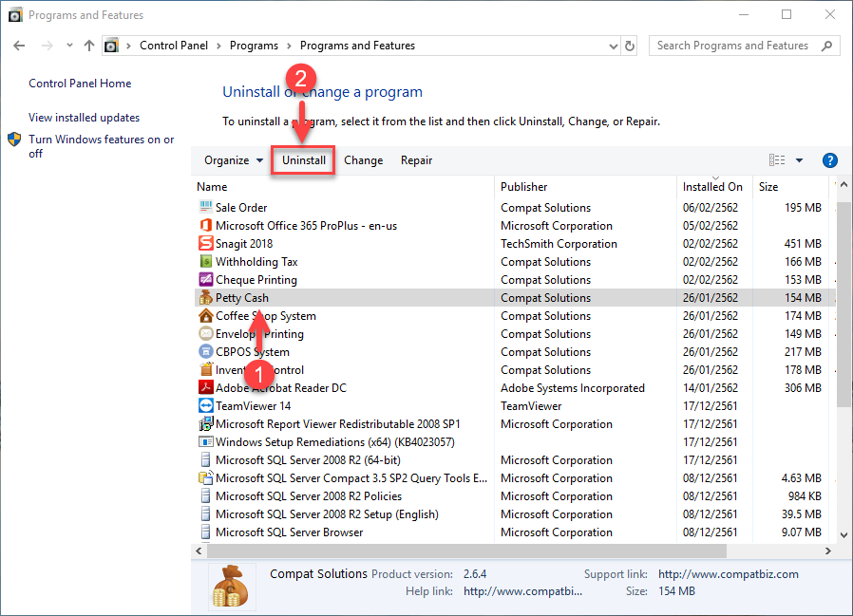Click the change view icon
Screen dimensions: 853x616
[777, 159]
